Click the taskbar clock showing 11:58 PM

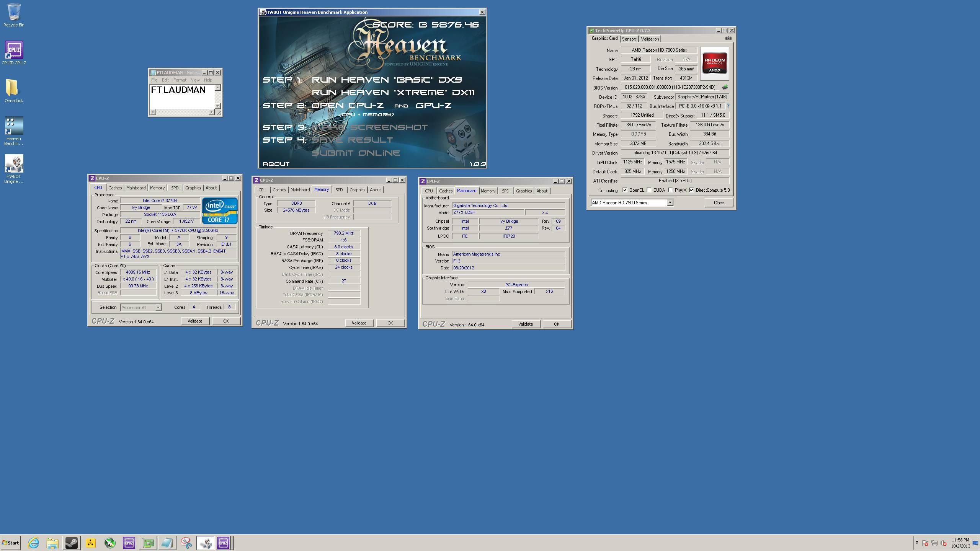pos(960,543)
